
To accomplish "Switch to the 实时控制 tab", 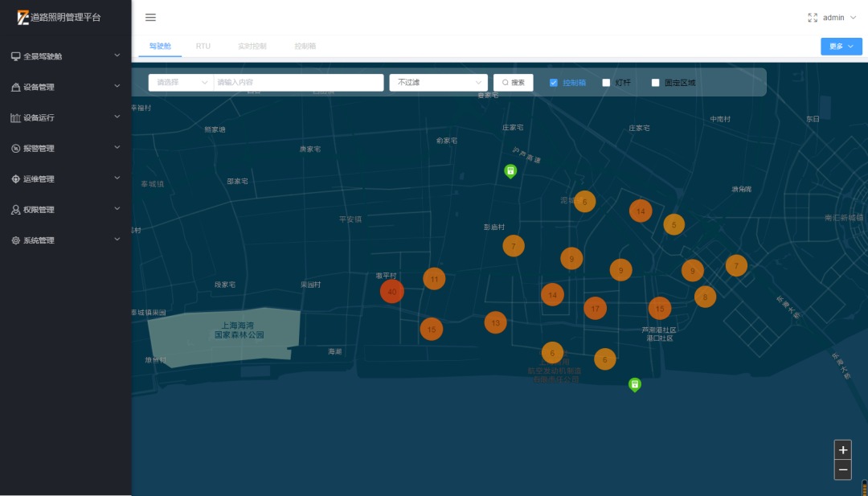I will pos(252,47).
